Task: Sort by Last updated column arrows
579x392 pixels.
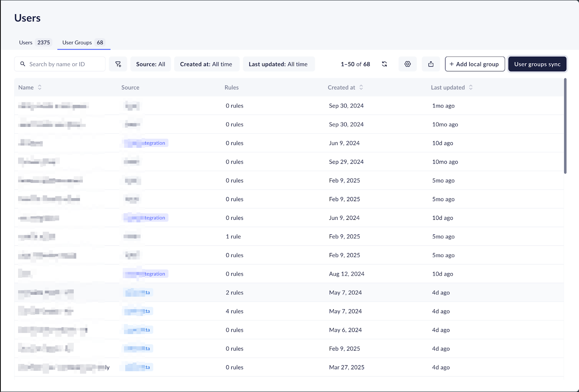Action: point(470,87)
